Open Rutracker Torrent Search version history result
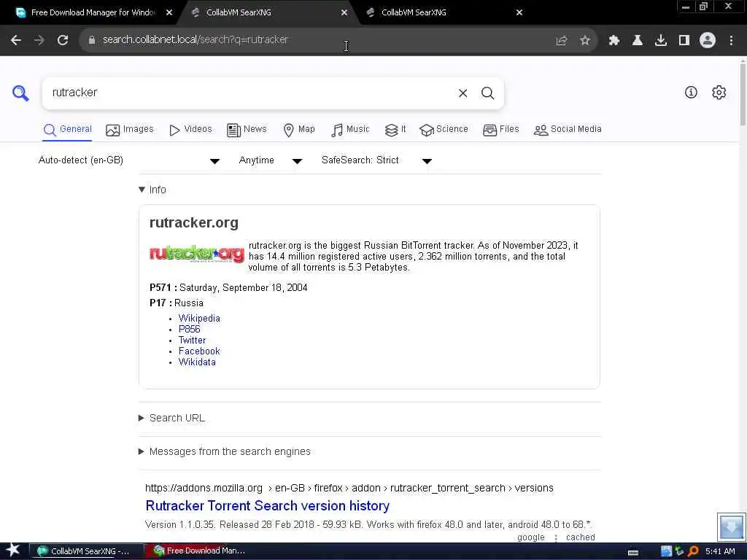 click(267, 506)
